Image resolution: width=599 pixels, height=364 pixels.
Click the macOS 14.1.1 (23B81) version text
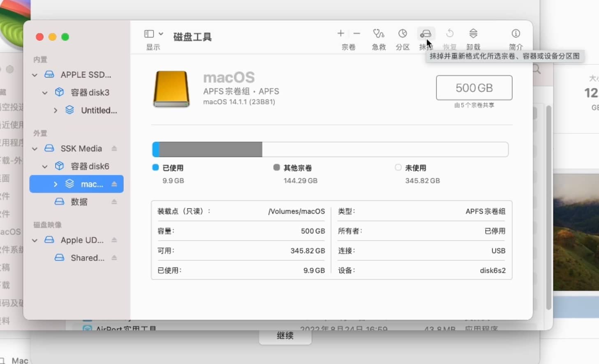click(x=239, y=102)
